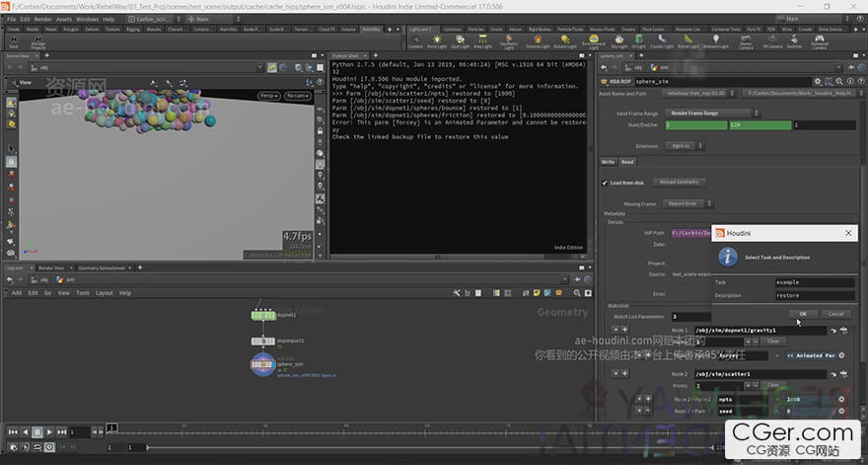
Task: Add a GI Light from shelf
Action: (639, 39)
